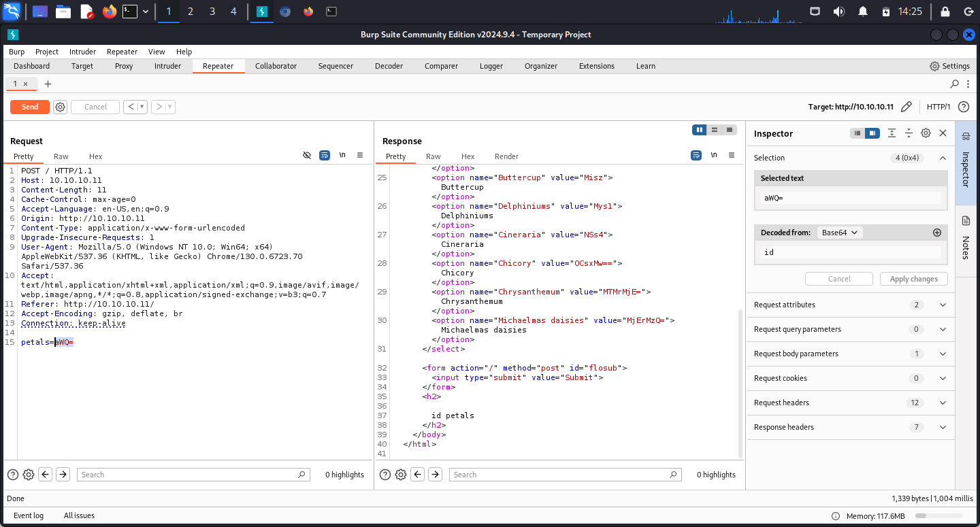The width and height of the screenshot is (980, 527).
Task: Go to next Response search match
Action: point(435,475)
